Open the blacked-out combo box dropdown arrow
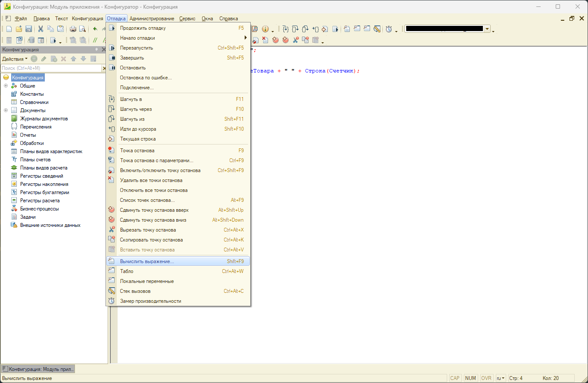 point(487,29)
